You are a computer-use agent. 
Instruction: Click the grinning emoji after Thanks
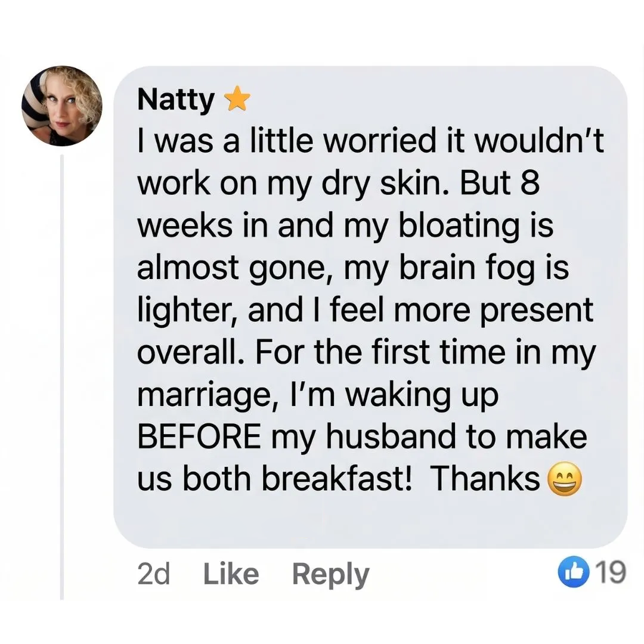565,479
